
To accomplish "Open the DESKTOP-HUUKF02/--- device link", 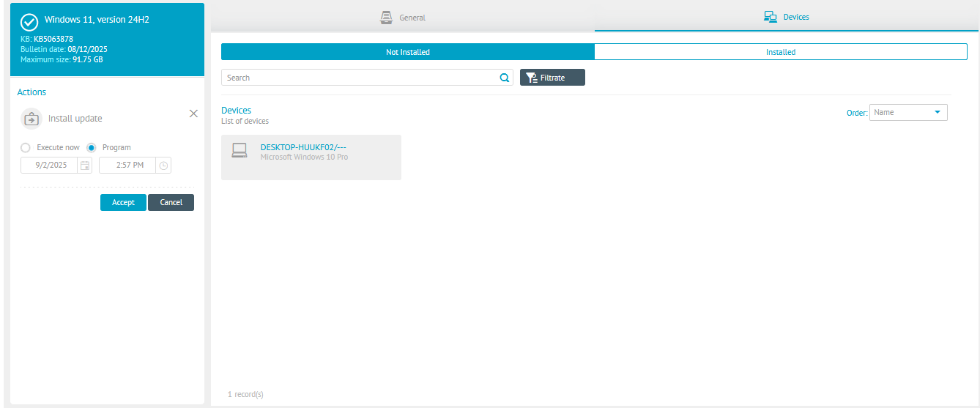I will (303, 147).
